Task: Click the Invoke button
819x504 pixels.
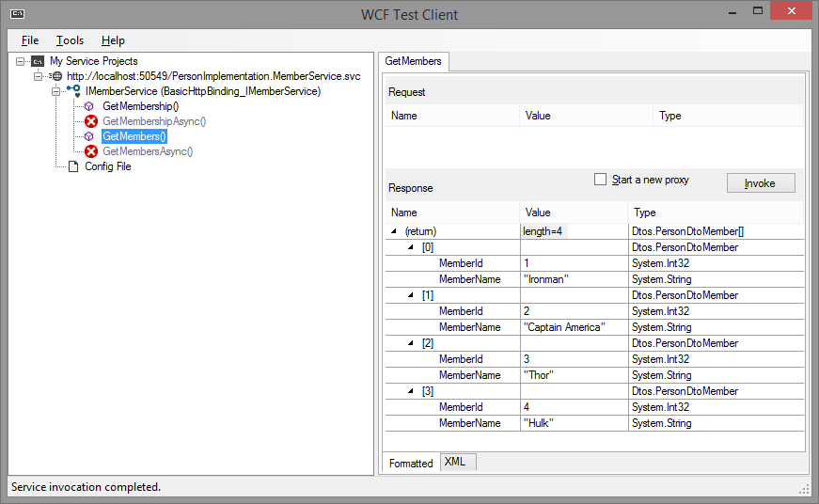Action: (x=761, y=183)
